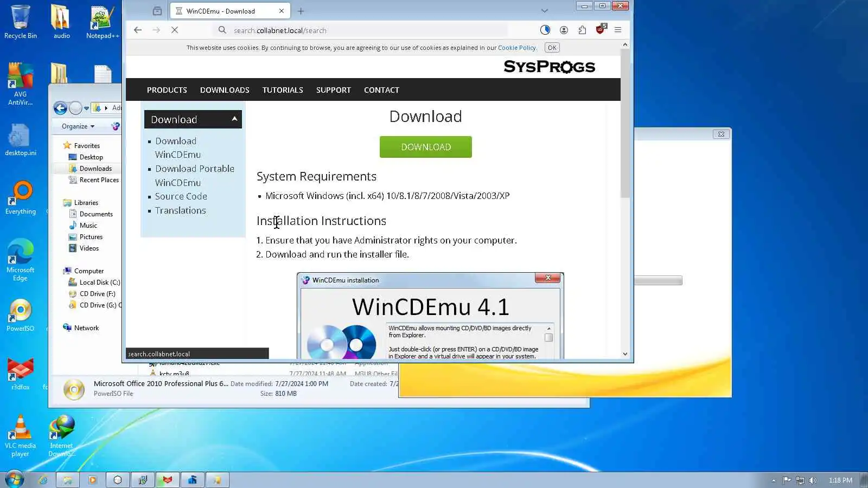
Task: Open the Cookie Policy link
Action: [x=516, y=48]
